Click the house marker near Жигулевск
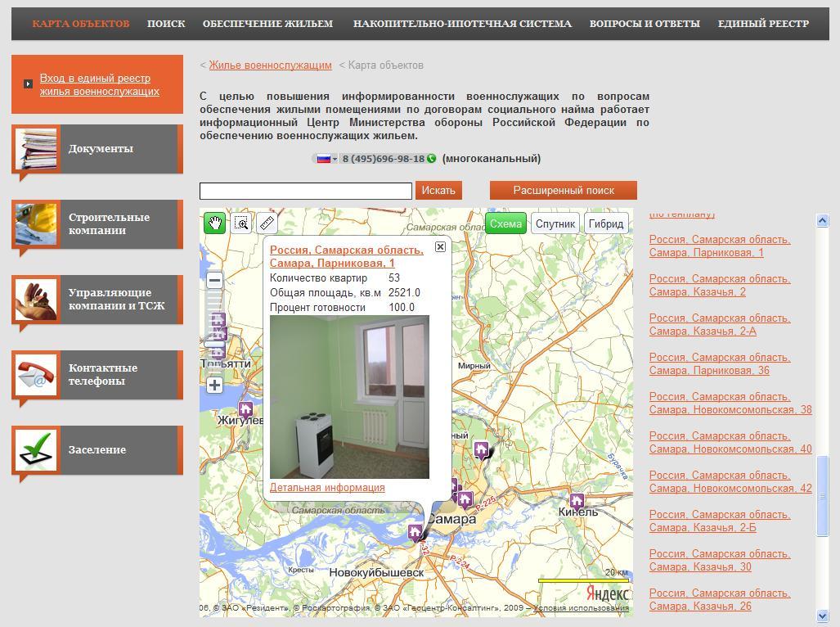Screen dimensions: 840x627 click(x=245, y=409)
